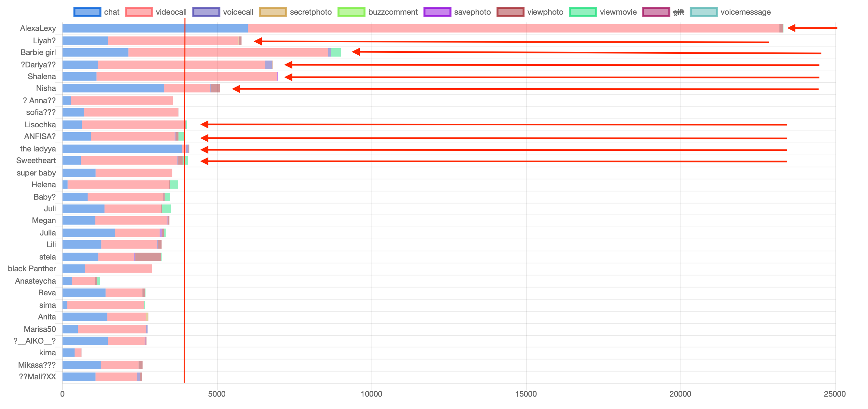Click AlexaLexy's blue chat bar segment
This screenshot has width=868, height=409.
pyautogui.click(x=155, y=28)
